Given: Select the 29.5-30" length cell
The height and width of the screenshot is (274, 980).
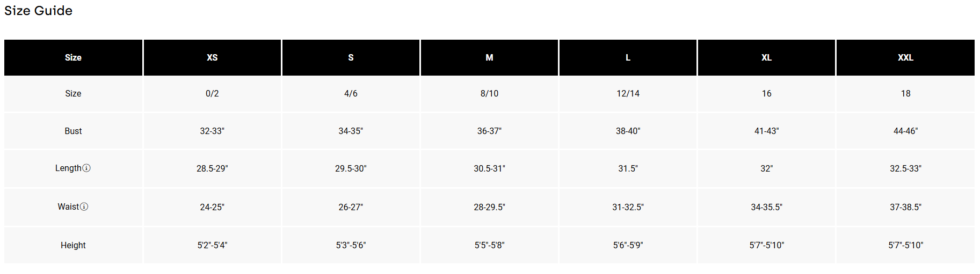Looking at the screenshot, I should click(351, 168).
